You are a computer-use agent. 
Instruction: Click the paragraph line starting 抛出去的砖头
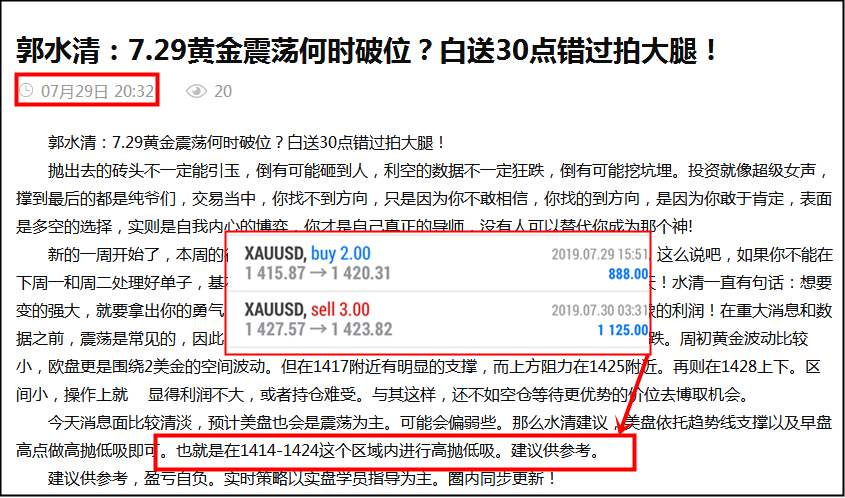coord(438,171)
